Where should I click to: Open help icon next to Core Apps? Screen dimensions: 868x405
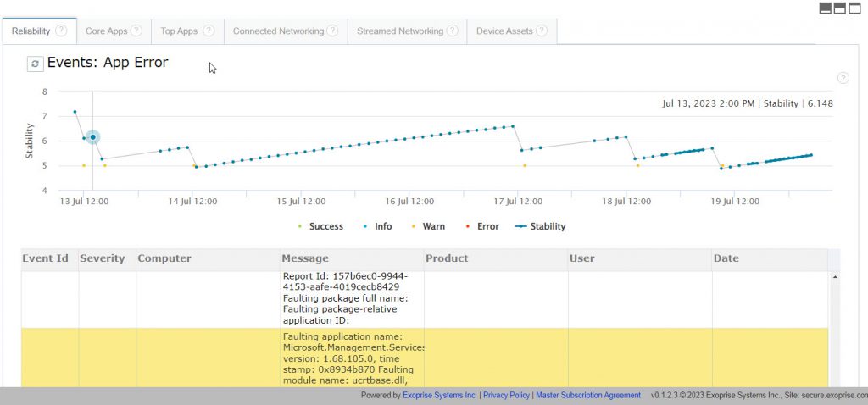[x=136, y=31]
